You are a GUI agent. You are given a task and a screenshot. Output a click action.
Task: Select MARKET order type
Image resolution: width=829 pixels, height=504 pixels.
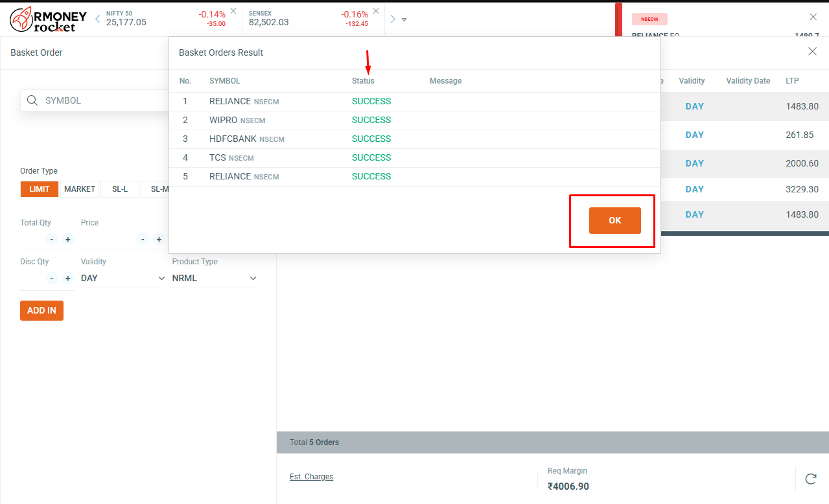click(x=80, y=189)
